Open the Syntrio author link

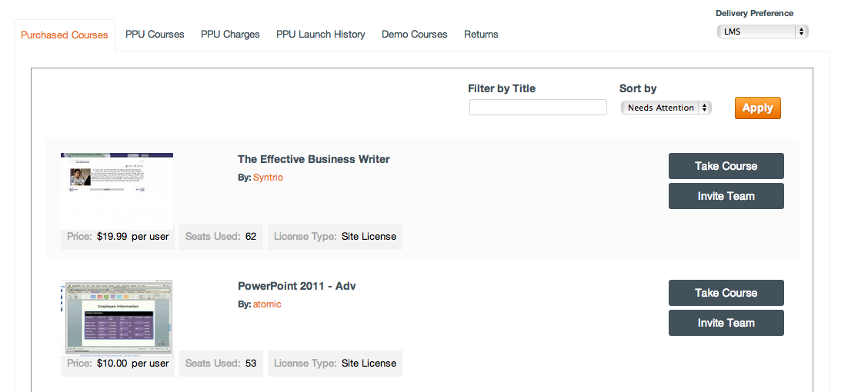point(268,178)
